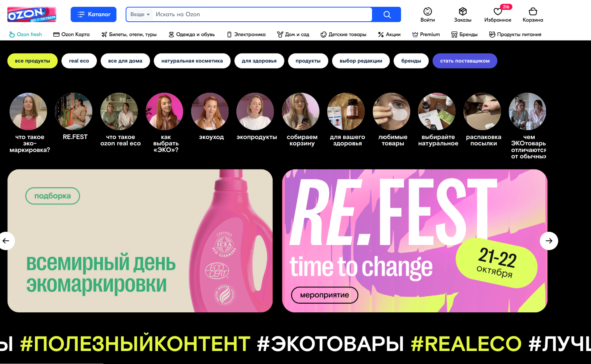
Task: Select the выбор редакции tab
Action: point(361,61)
